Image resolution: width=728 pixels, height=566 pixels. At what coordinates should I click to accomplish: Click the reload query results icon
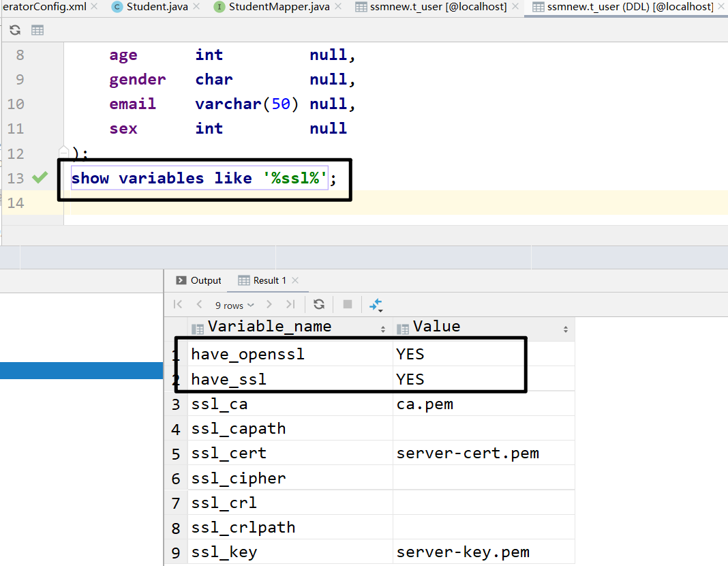pyautogui.click(x=319, y=305)
